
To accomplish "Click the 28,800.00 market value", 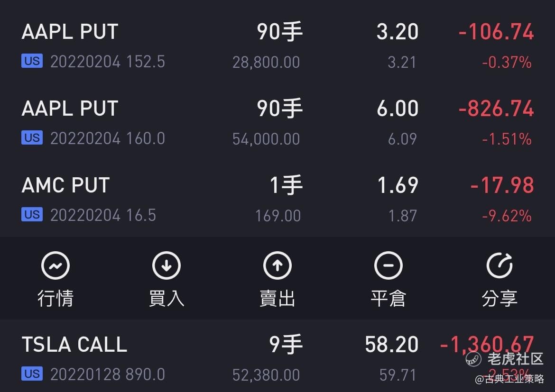I will [x=266, y=62].
